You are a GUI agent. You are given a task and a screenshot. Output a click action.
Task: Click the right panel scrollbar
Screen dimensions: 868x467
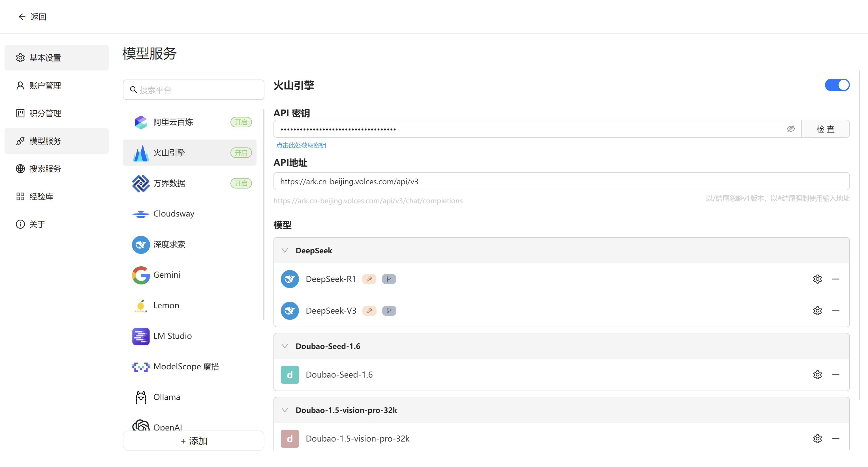[x=860, y=235]
